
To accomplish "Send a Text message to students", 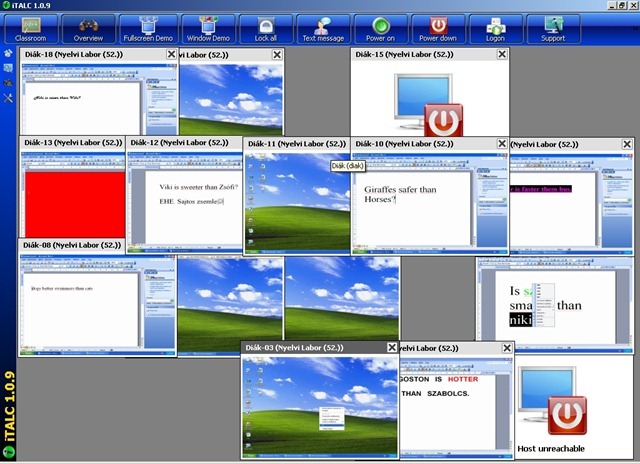I will (x=323, y=28).
